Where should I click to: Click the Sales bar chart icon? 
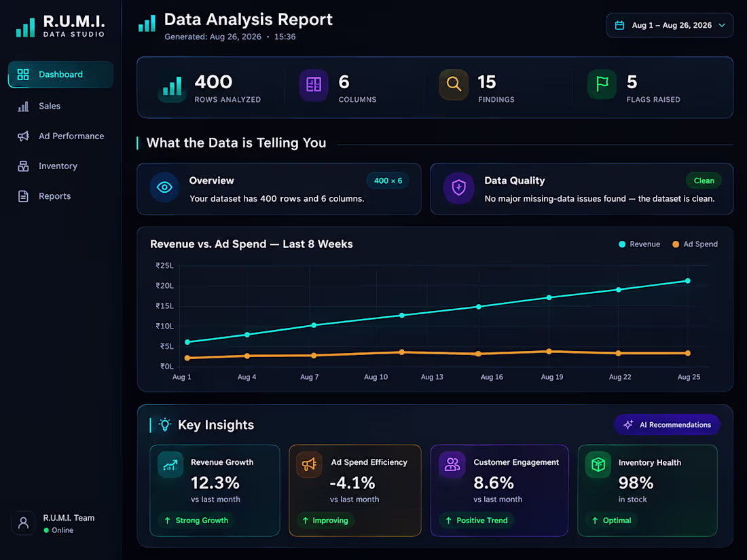pos(23,106)
